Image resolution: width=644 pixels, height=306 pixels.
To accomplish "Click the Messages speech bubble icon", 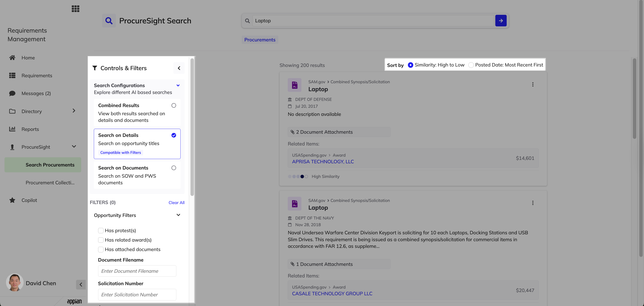I will [x=12, y=93].
